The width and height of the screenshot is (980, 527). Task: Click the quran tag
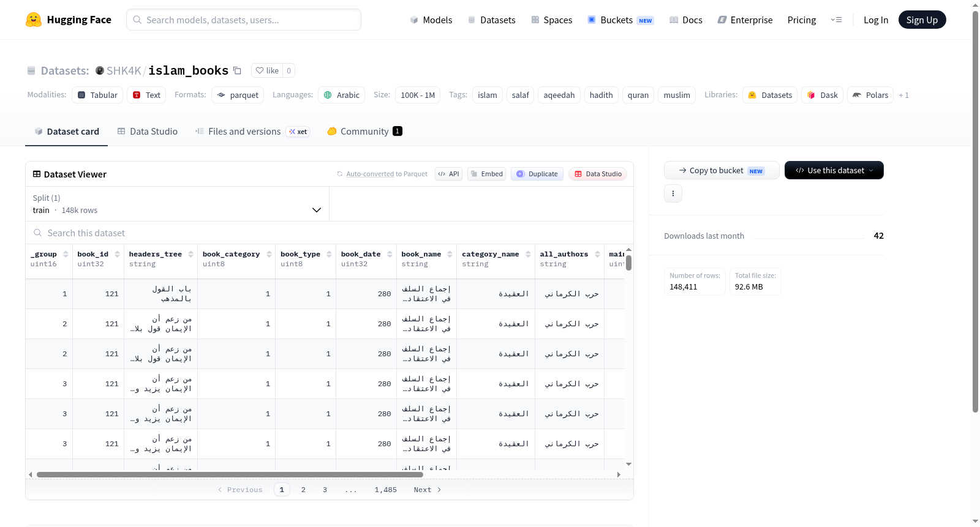click(x=638, y=95)
